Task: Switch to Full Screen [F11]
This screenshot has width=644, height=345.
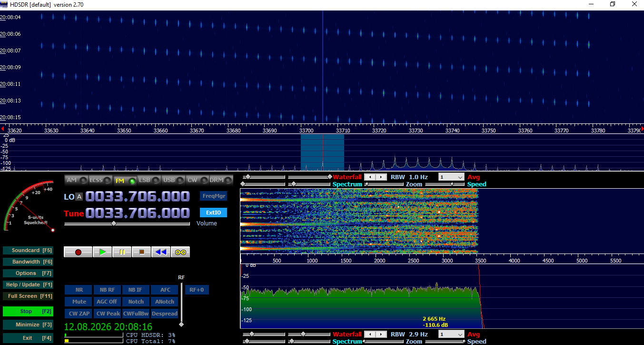Action: (x=28, y=296)
